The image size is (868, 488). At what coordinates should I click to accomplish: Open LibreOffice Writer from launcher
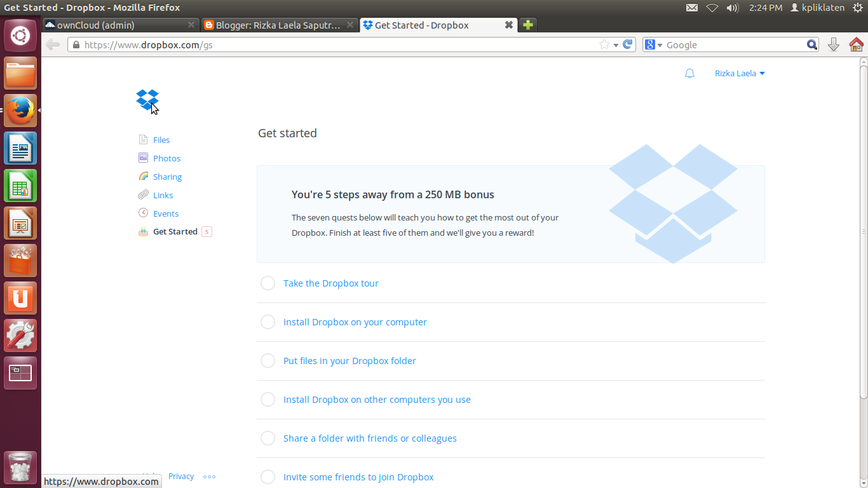(20, 149)
